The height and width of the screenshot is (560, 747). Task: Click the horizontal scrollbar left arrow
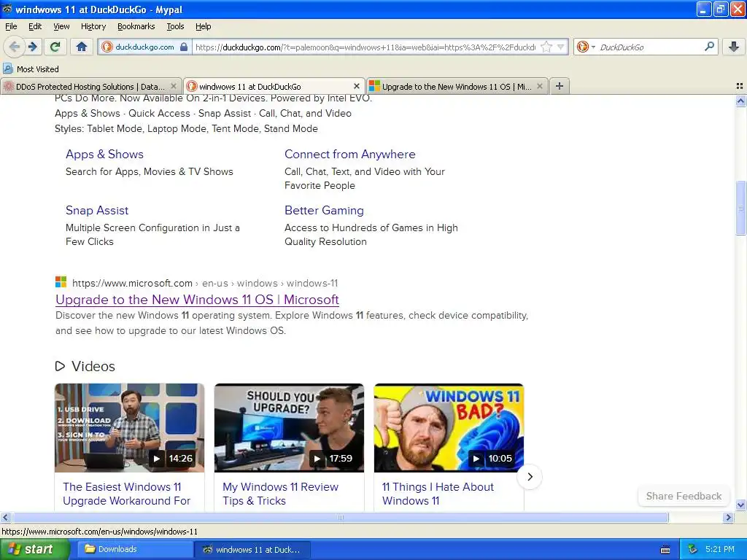click(x=5, y=517)
